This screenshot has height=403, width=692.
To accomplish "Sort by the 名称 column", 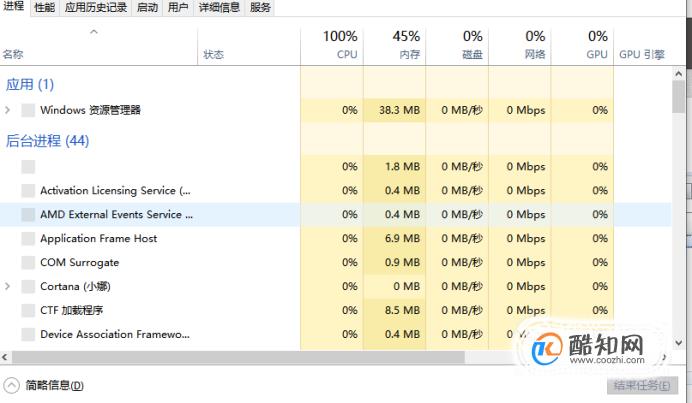I will click(99, 46).
